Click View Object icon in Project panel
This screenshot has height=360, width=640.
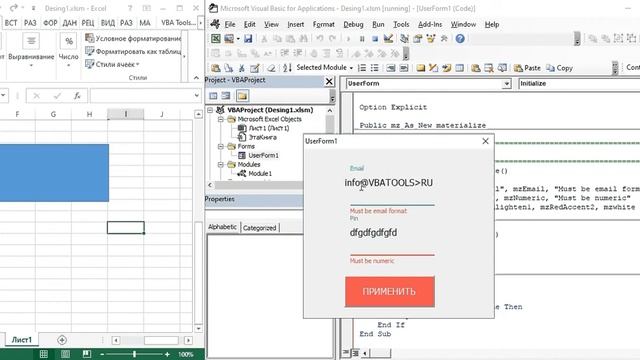(226, 96)
